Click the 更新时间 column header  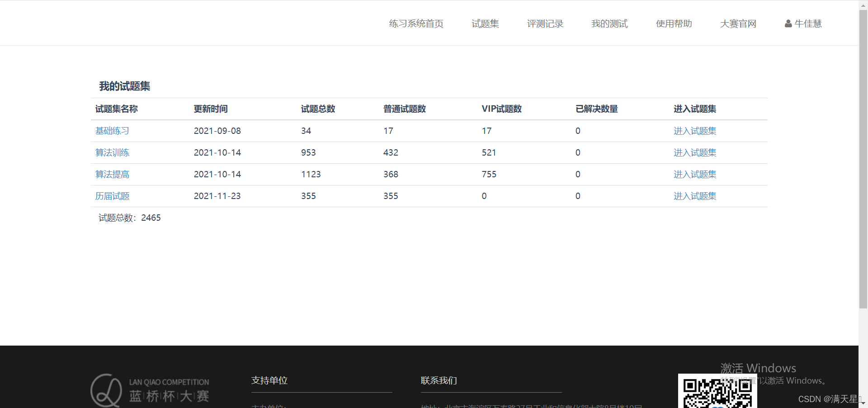pos(211,109)
